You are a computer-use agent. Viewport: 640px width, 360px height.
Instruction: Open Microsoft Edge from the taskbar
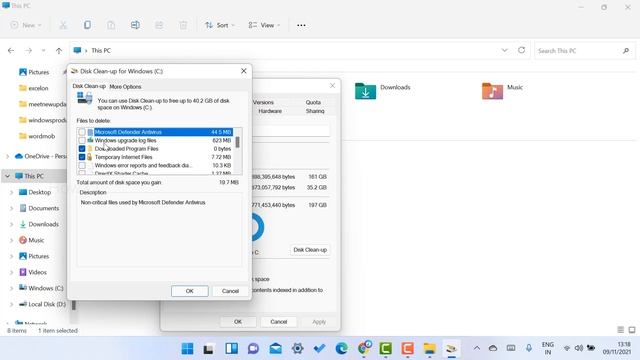pos(342,349)
